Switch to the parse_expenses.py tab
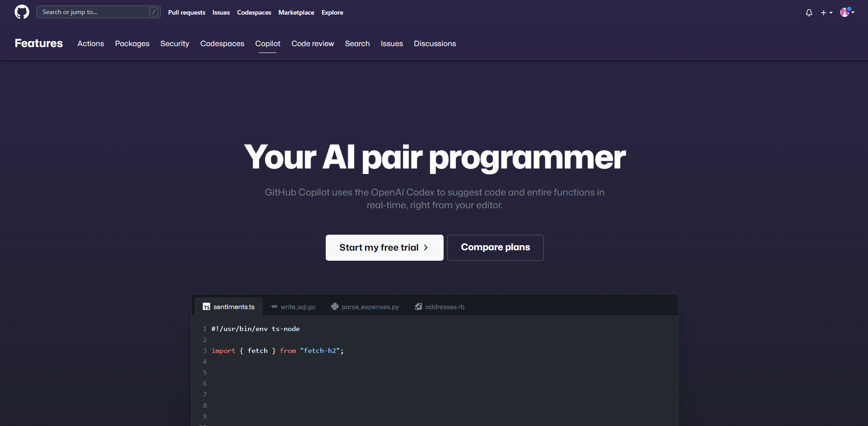868x426 pixels. pyautogui.click(x=370, y=306)
